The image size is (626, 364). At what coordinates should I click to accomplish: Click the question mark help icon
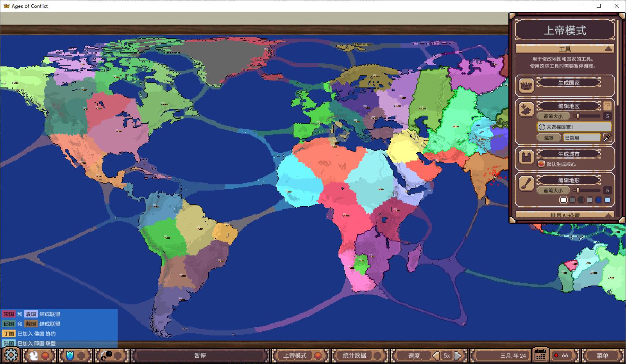[x=607, y=105]
